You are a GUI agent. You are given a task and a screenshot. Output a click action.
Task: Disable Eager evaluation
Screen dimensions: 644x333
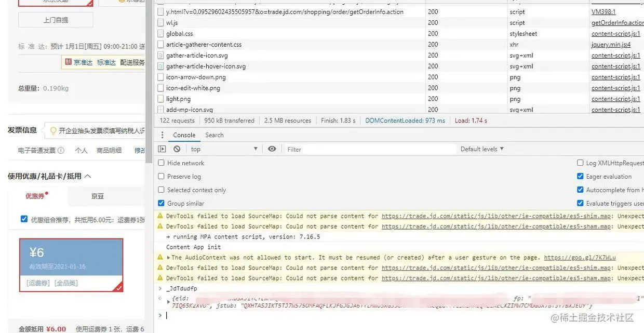581,177
